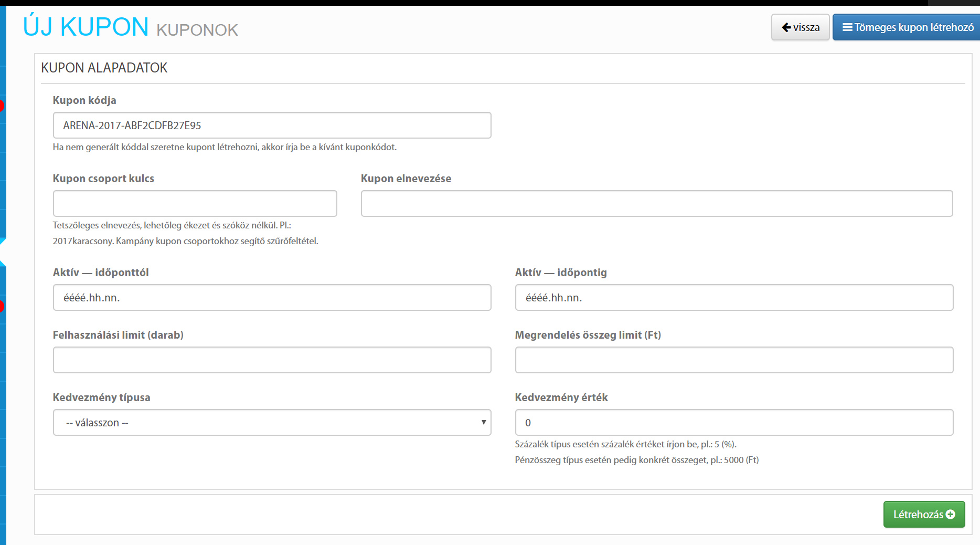The image size is (980, 545).
Task: Click the Megrendelés összeg limit (Ft) label
Action: click(588, 335)
